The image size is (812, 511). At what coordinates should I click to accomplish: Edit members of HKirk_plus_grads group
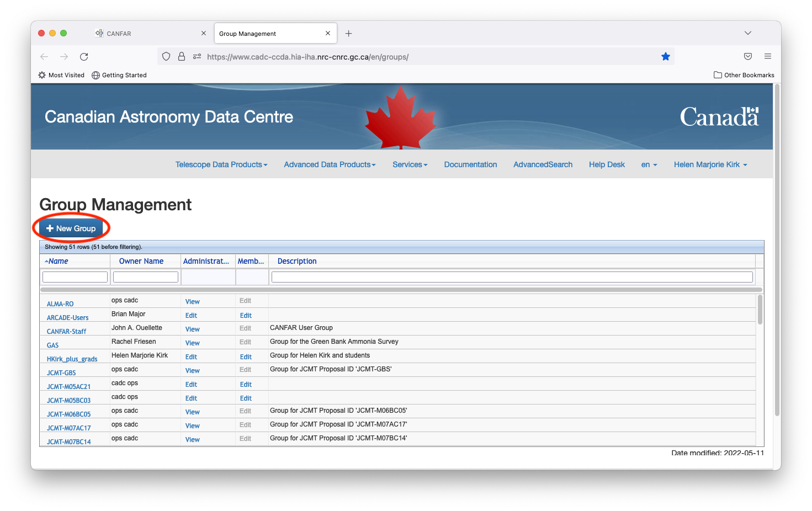click(246, 357)
